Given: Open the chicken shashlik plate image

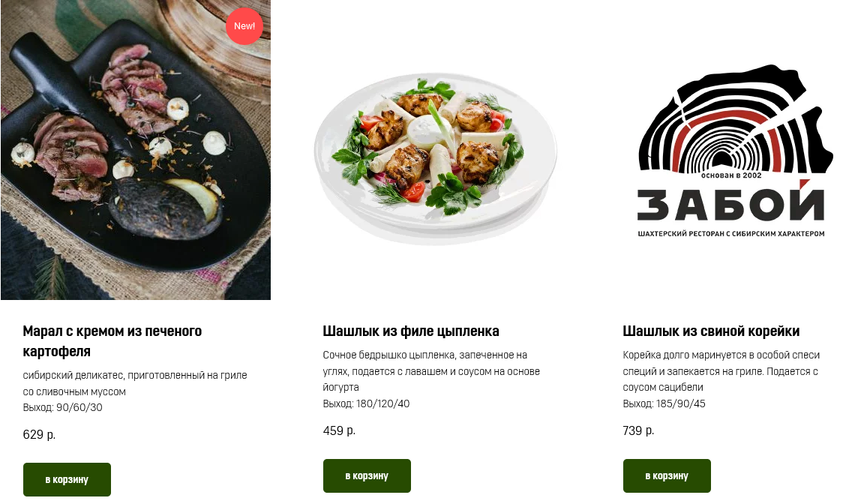Looking at the screenshot, I should point(436,157).
